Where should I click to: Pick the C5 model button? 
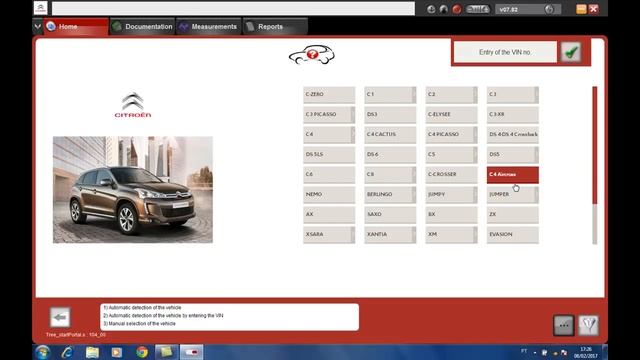coord(451,154)
